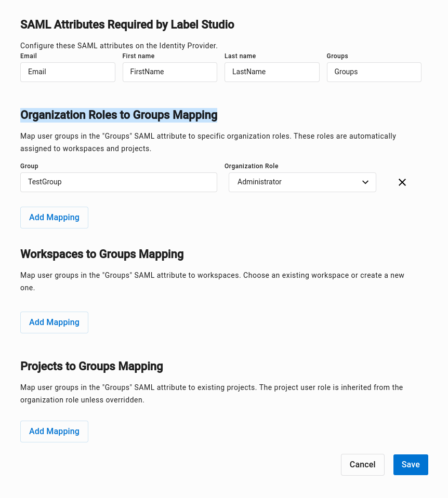This screenshot has width=448, height=498.
Task: Add Mapping under Organization Roles section
Action: tap(54, 218)
